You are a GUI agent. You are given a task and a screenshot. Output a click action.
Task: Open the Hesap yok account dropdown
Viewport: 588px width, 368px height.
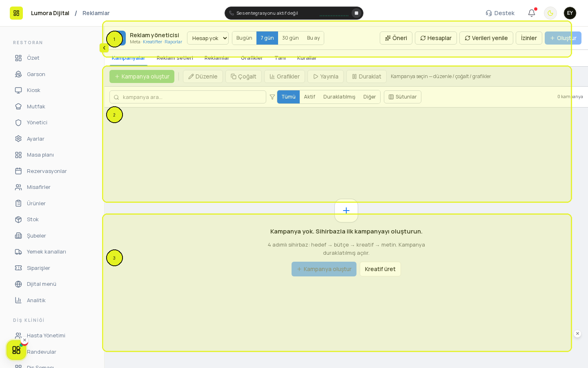(208, 38)
